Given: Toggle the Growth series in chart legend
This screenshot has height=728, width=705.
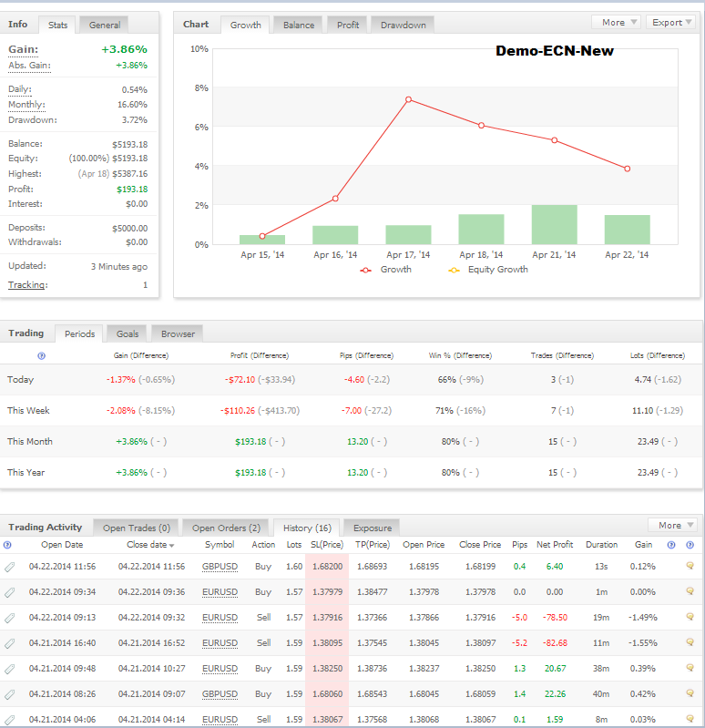Looking at the screenshot, I should [385, 270].
